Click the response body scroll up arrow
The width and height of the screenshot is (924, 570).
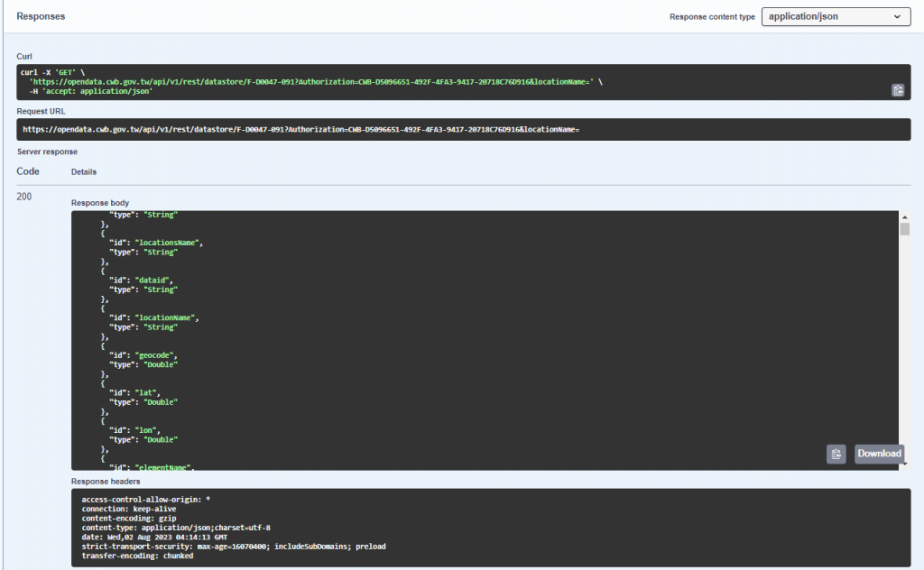tap(904, 216)
